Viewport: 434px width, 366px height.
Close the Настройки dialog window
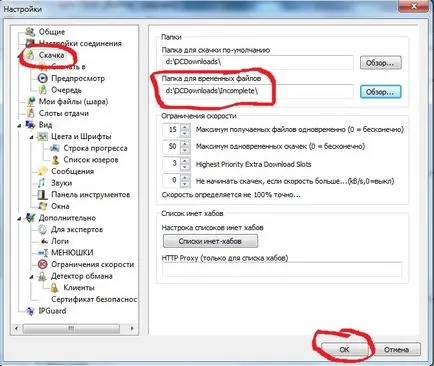pos(414,5)
